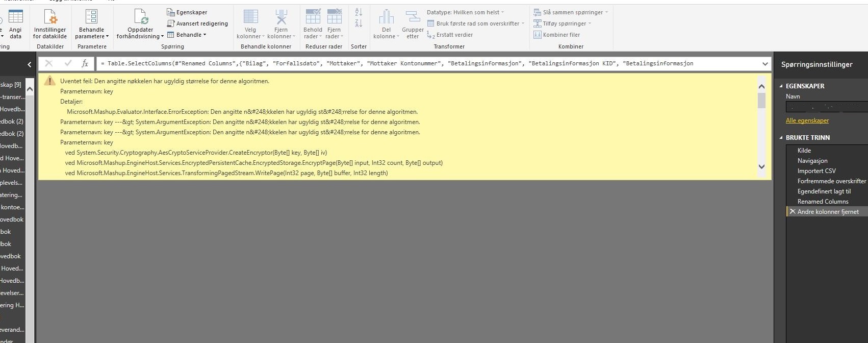This screenshot has width=868, height=343.
Task: Expand the formula bar with chevron
Action: click(765, 64)
